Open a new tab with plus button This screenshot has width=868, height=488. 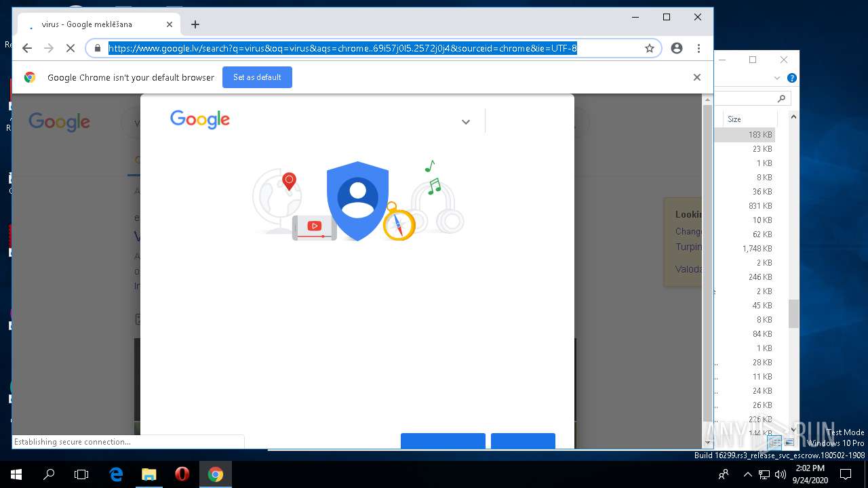195,24
